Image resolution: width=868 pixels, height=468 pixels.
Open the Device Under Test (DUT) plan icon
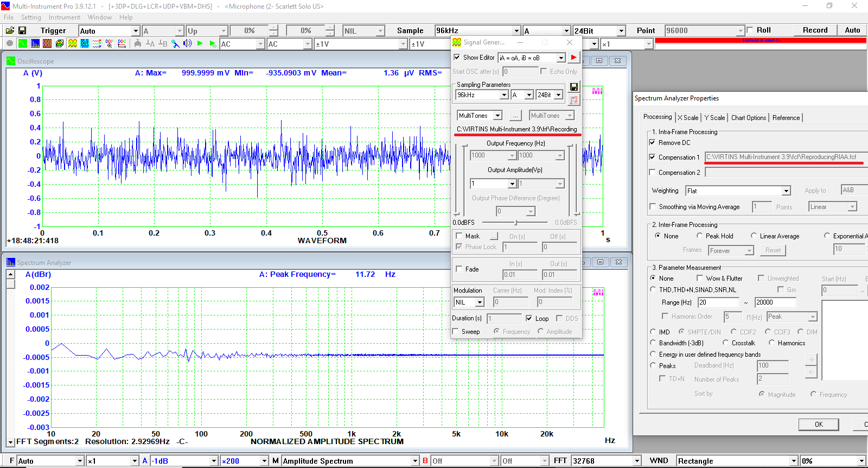point(85,43)
